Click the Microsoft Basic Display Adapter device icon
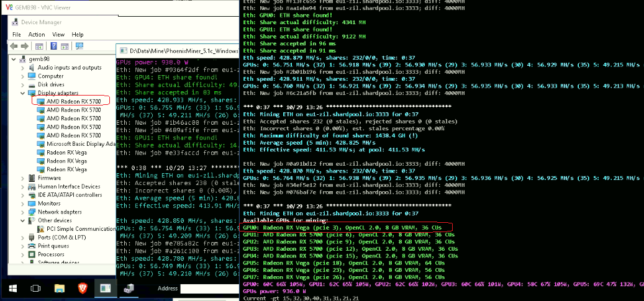 (x=40, y=144)
